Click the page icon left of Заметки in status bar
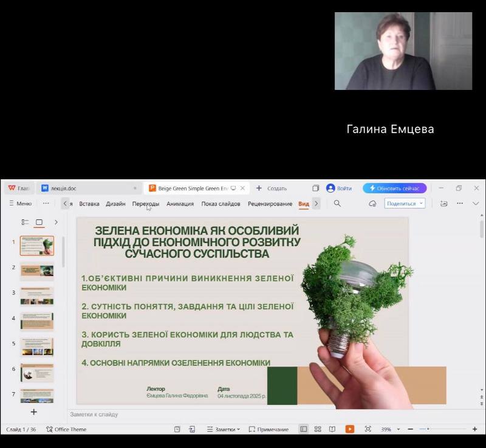The width and height of the screenshot is (486, 448). (177, 429)
